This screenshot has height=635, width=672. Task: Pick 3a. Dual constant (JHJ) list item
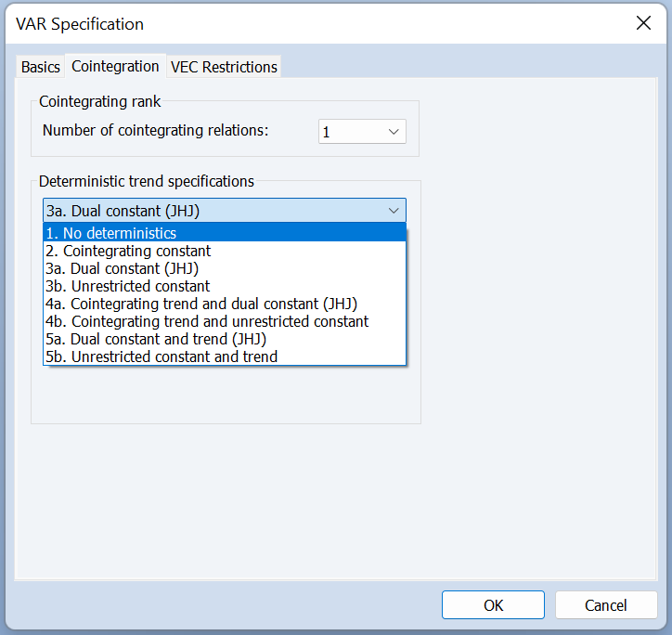(x=225, y=268)
